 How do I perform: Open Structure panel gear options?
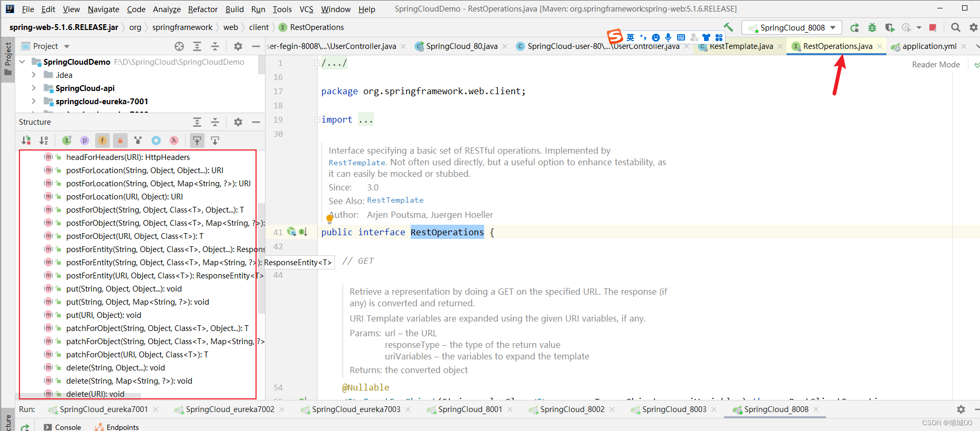point(238,122)
